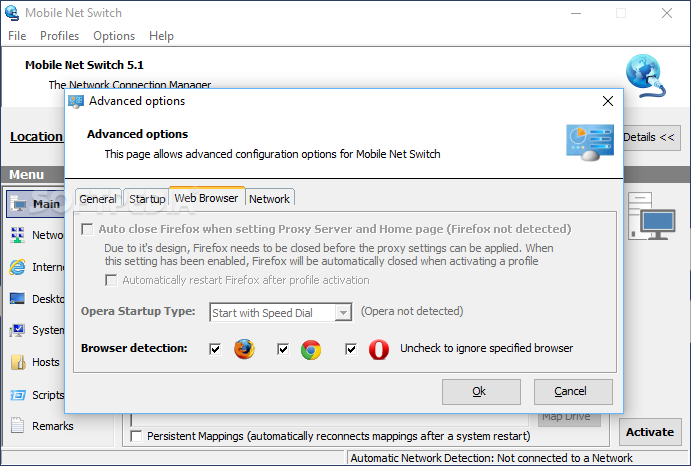Click the Opera browser icon
Viewport: 691px width, 466px height.
[379, 350]
